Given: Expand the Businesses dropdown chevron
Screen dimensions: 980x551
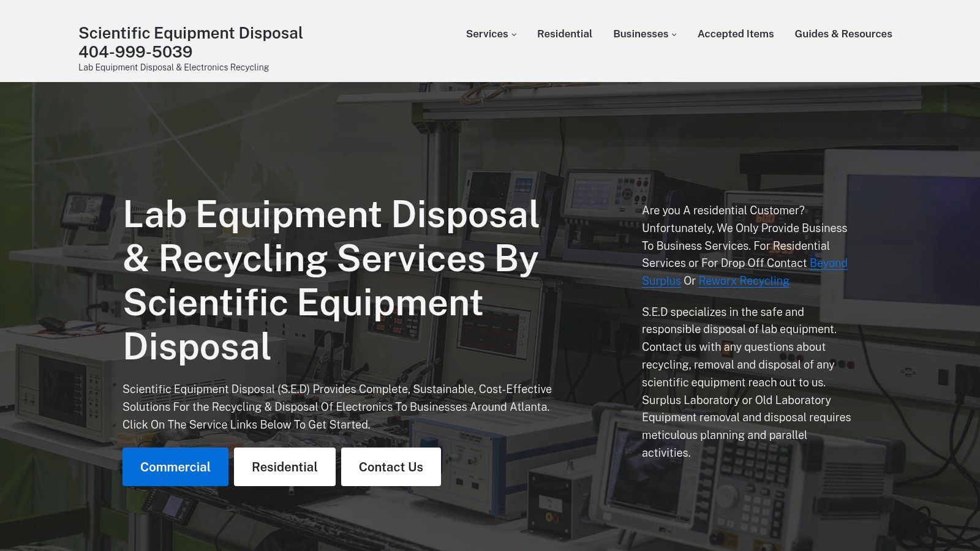Looking at the screenshot, I should click(674, 35).
